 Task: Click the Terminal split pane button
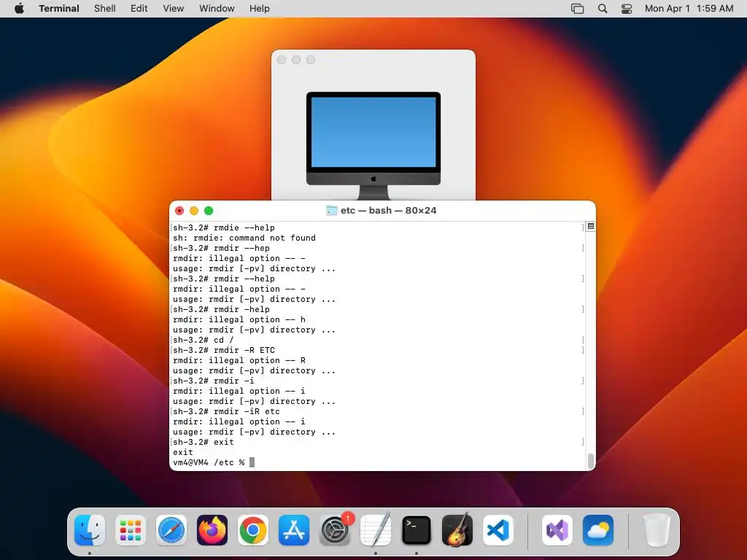point(591,226)
